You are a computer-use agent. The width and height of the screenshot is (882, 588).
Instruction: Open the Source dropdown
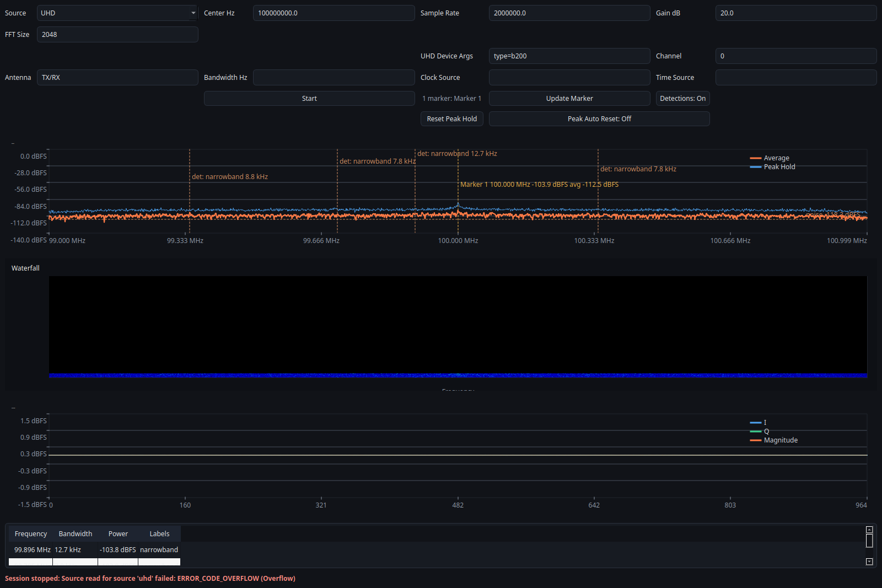click(116, 13)
